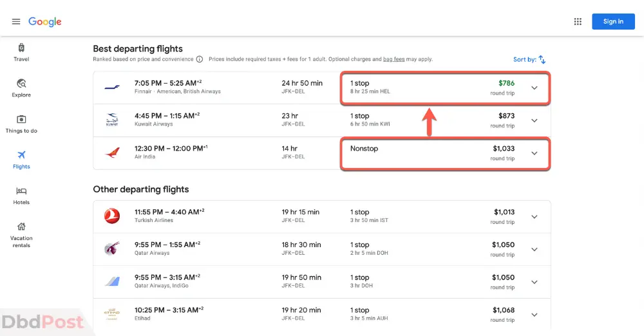Expand the $873 Kuwait Airways flight
644x336 pixels.
[535, 121]
